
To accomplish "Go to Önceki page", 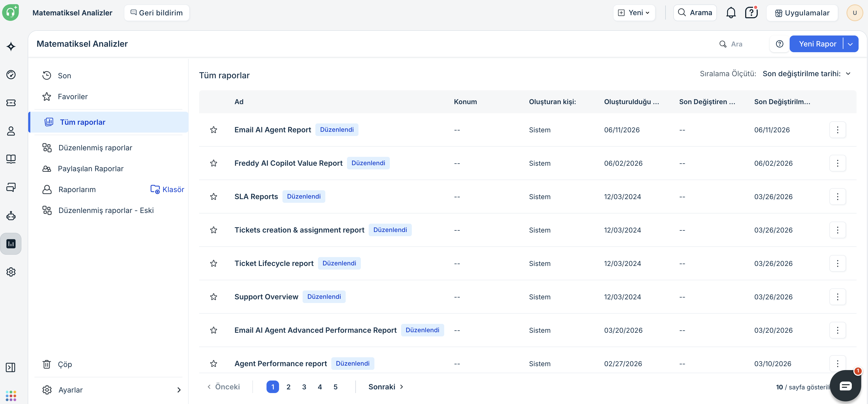I will tap(223, 387).
